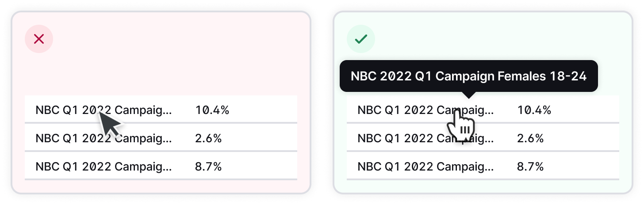Select second truncated campaign name in red panel
The height and width of the screenshot is (205, 644).
103,138
